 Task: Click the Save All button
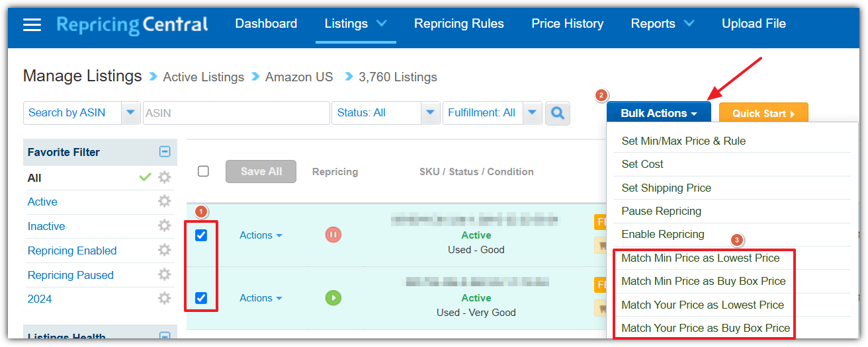coord(261,171)
